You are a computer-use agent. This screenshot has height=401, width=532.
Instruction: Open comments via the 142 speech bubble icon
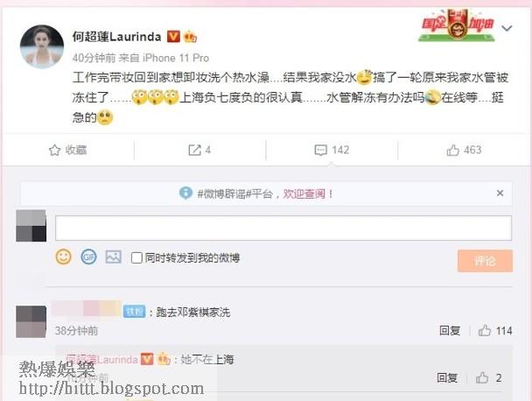(320, 150)
